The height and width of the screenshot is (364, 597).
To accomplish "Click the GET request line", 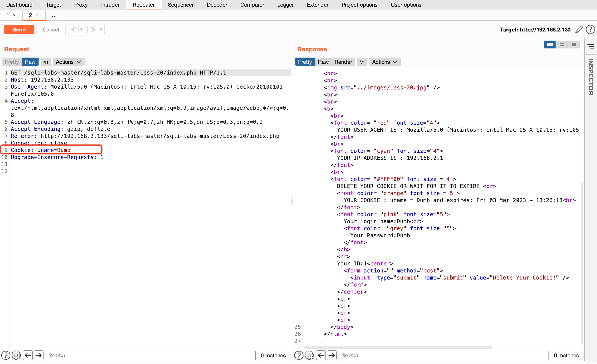I will click(x=119, y=73).
